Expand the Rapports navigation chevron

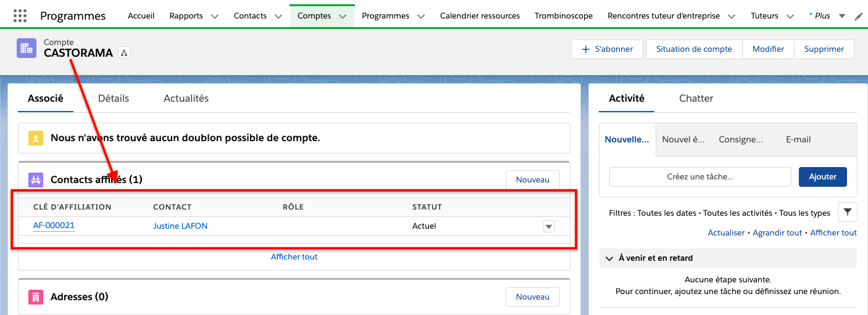pyautogui.click(x=215, y=17)
